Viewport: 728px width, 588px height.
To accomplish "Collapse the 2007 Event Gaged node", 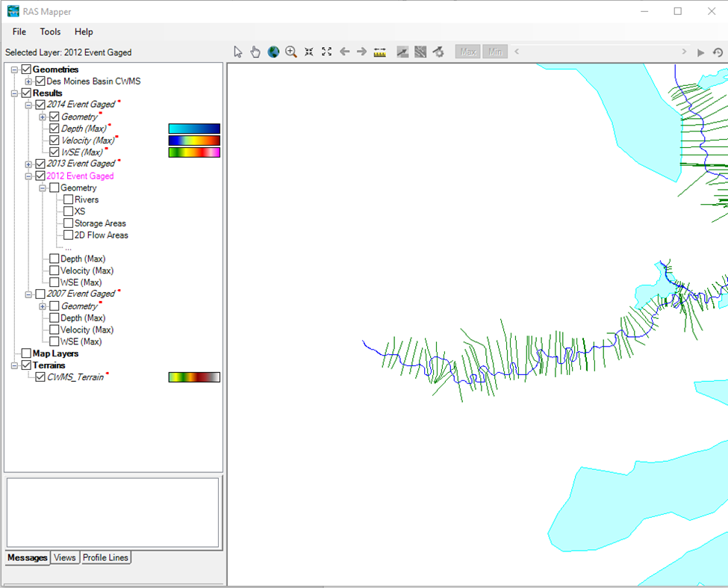I will (x=28, y=294).
